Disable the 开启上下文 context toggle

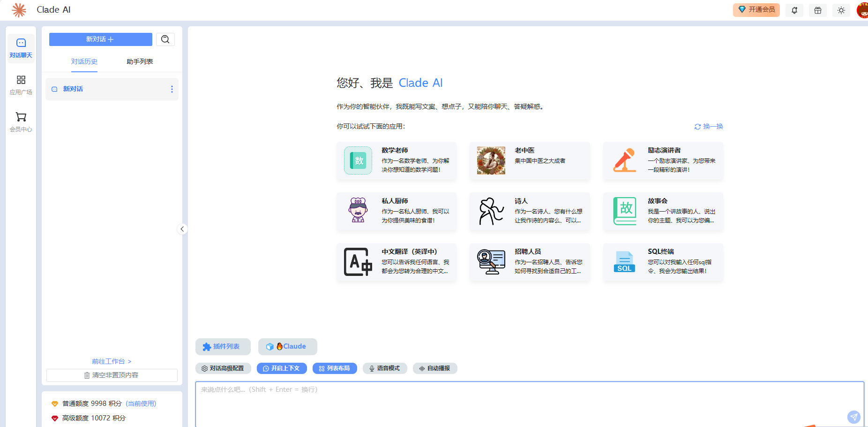tap(282, 368)
